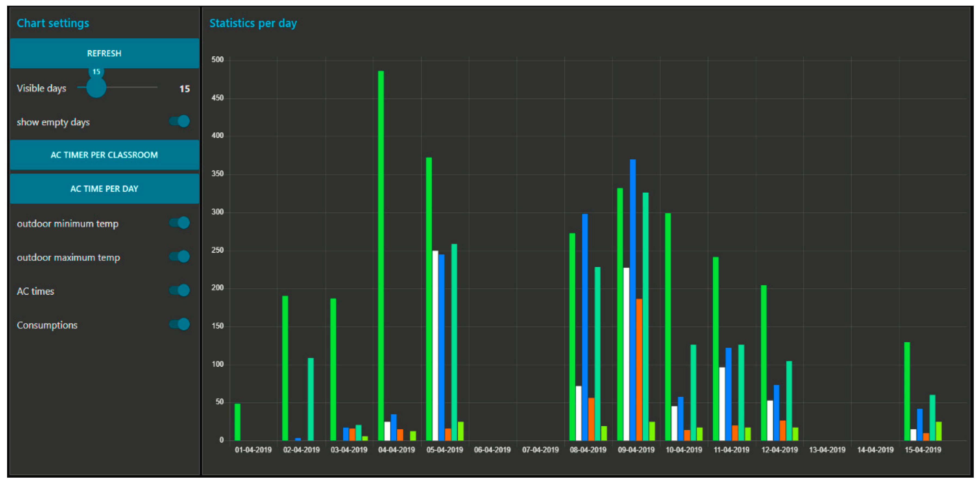Click the teal bar on 02-04-2019

point(311,399)
